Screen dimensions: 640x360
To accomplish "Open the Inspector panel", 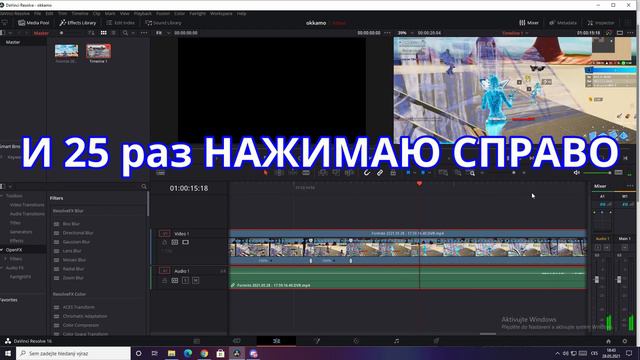I will coord(601,23).
